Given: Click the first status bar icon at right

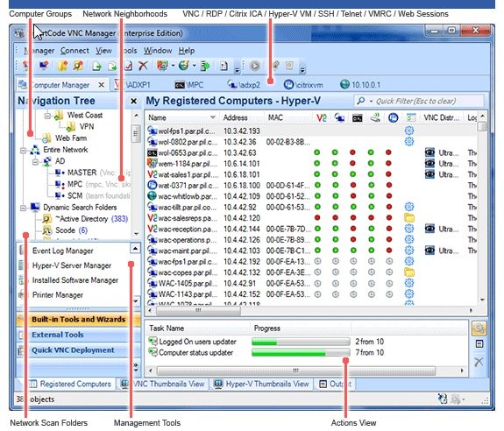Looking at the screenshot, I should (443, 399).
